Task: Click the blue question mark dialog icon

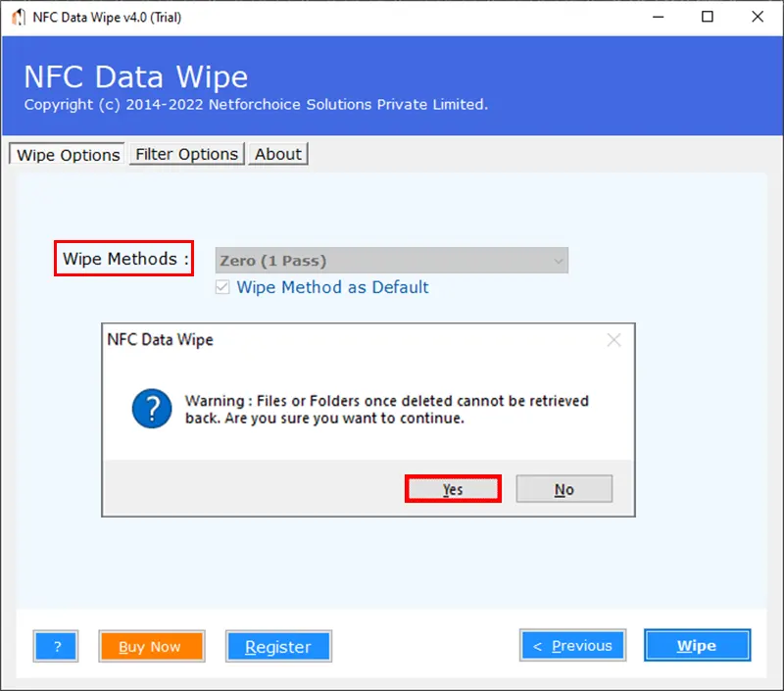Action: (x=152, y=409)
